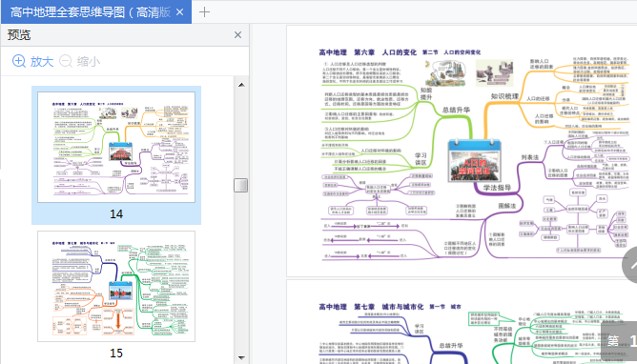Open a new tab with the plus icon

point(204,12)
